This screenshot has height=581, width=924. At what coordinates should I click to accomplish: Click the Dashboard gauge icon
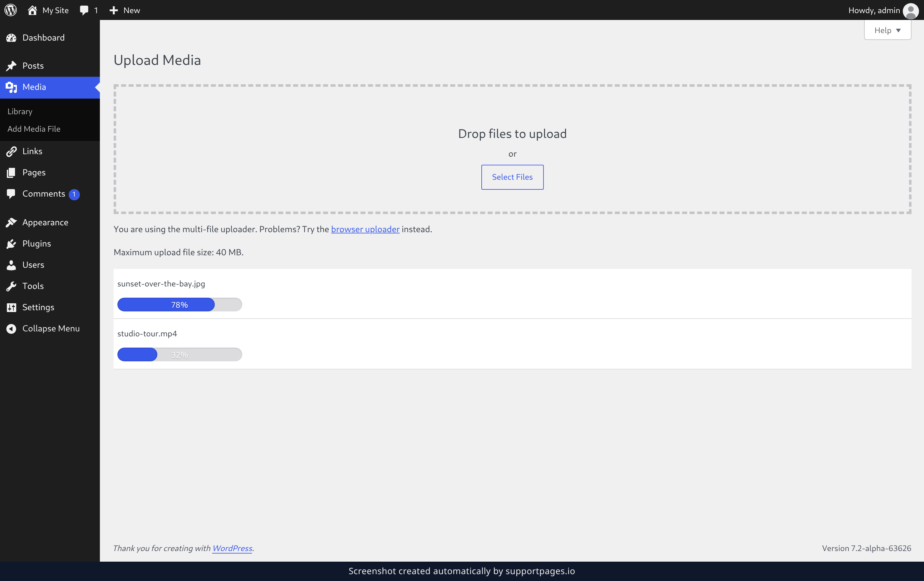[12, 37]
